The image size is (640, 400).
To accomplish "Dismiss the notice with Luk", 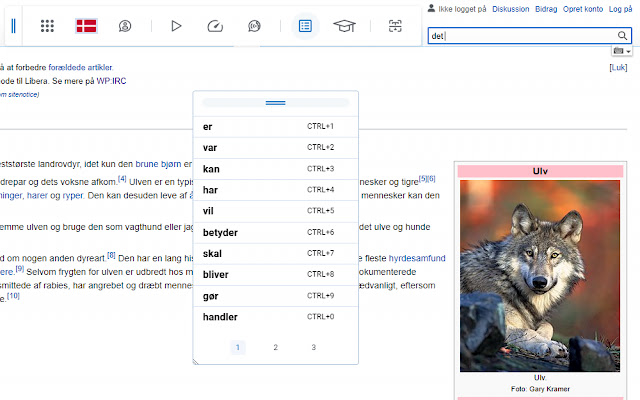I will click(618, 67).
